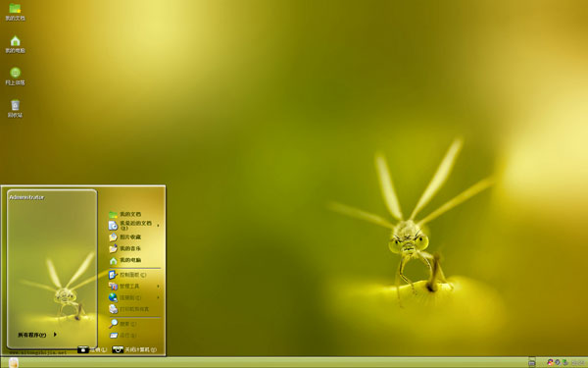Open 所有程序(P) all programs list
The height and width of the screenshot is (368, 588).
pos(32,335)
